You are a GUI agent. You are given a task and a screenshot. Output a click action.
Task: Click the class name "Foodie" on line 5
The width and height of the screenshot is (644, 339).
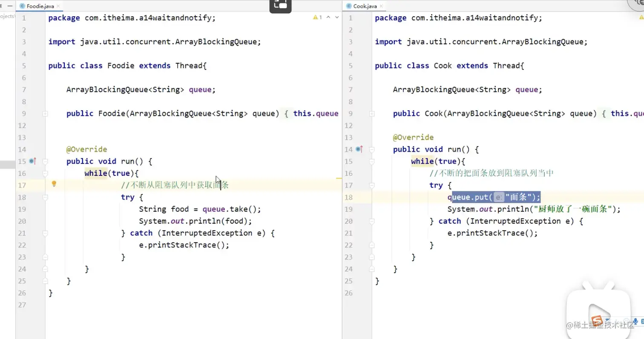121,66
